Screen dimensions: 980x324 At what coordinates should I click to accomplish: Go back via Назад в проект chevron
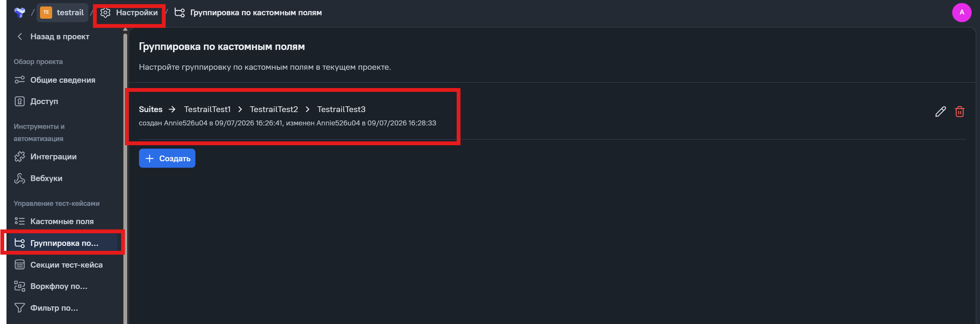point(20,37)
